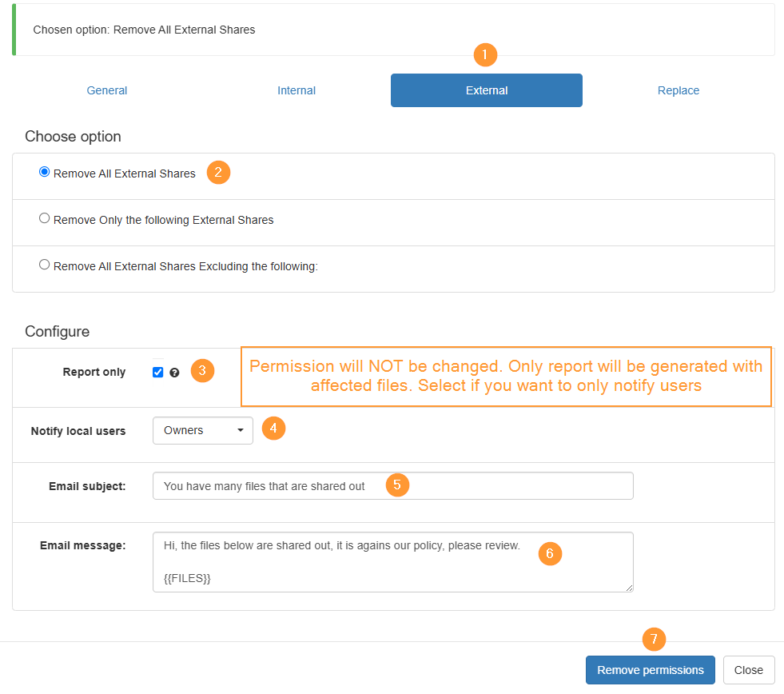Click orange badge 2 beside Remove All External Shares

pyautogui.click(x=218, y=173)
